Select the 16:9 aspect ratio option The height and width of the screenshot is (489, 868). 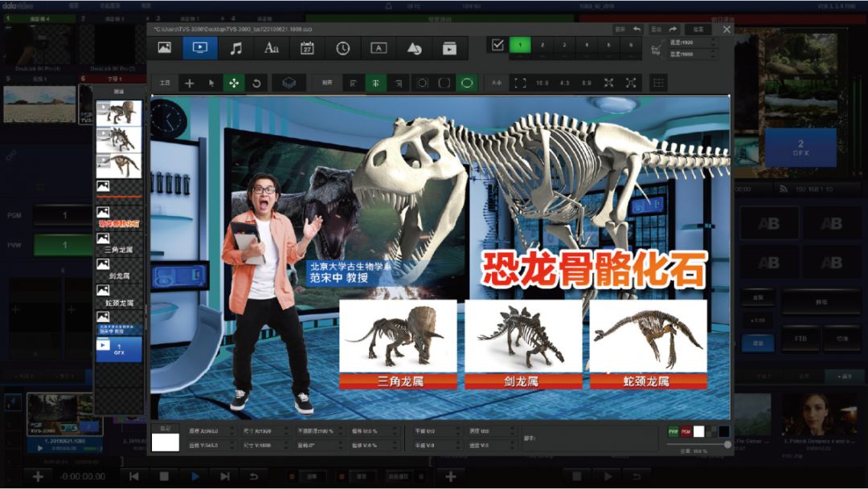[x=542, y=83]
